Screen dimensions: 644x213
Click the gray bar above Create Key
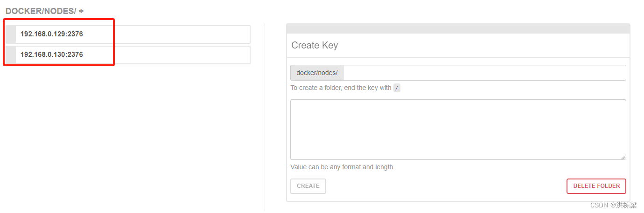tap(458, 28)
